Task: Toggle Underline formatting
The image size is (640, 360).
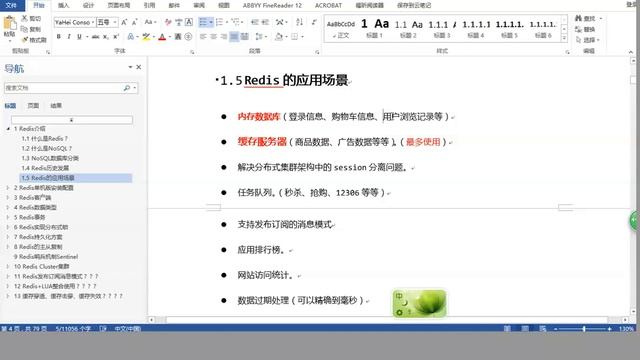Action: tap(79, 37)
